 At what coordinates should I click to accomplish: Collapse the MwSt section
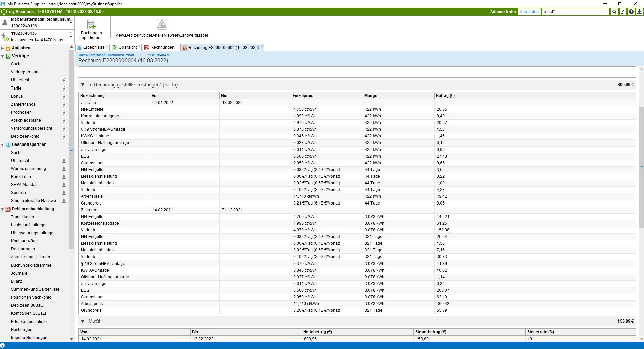pos(83,321)
